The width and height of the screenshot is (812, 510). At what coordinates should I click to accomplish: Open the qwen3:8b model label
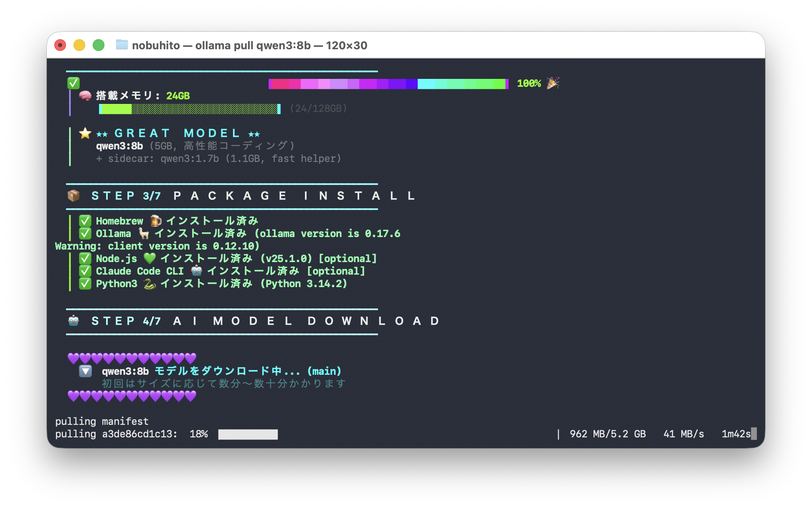(119, 146)
